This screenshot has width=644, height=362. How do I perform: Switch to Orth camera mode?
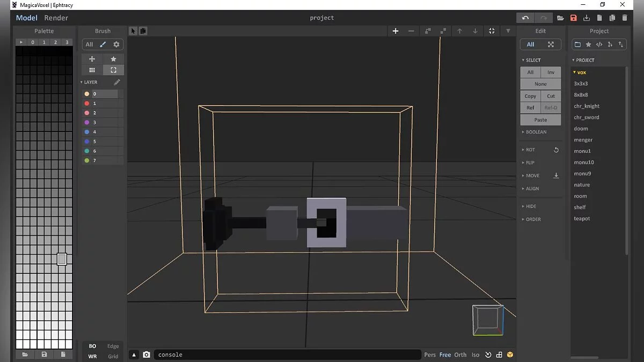460,354
